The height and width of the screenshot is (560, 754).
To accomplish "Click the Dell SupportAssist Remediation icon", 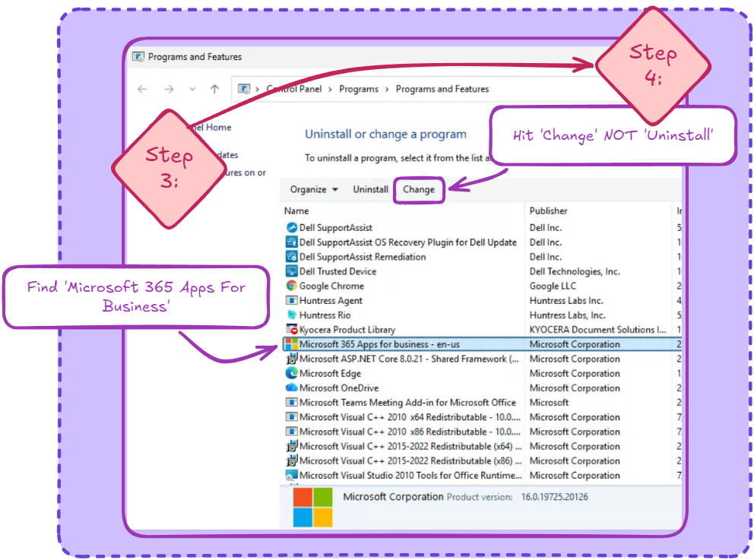I will (291, 256).
